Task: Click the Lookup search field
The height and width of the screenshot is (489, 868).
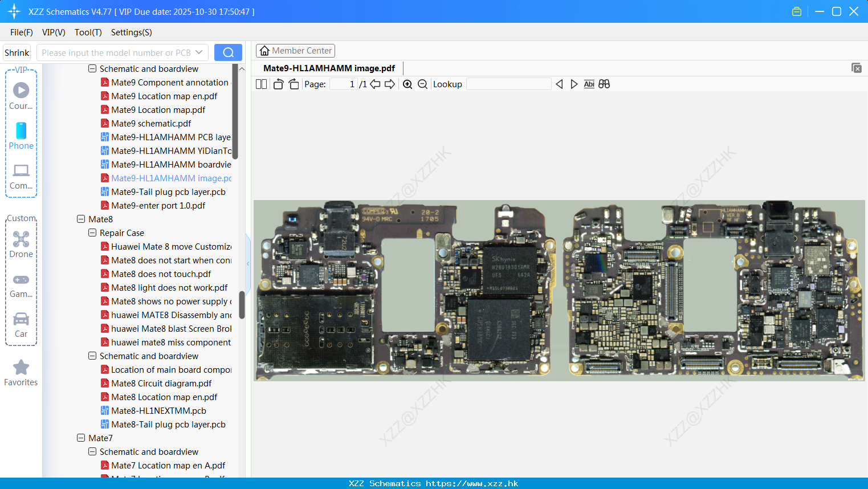Action: tap(509, 84)
